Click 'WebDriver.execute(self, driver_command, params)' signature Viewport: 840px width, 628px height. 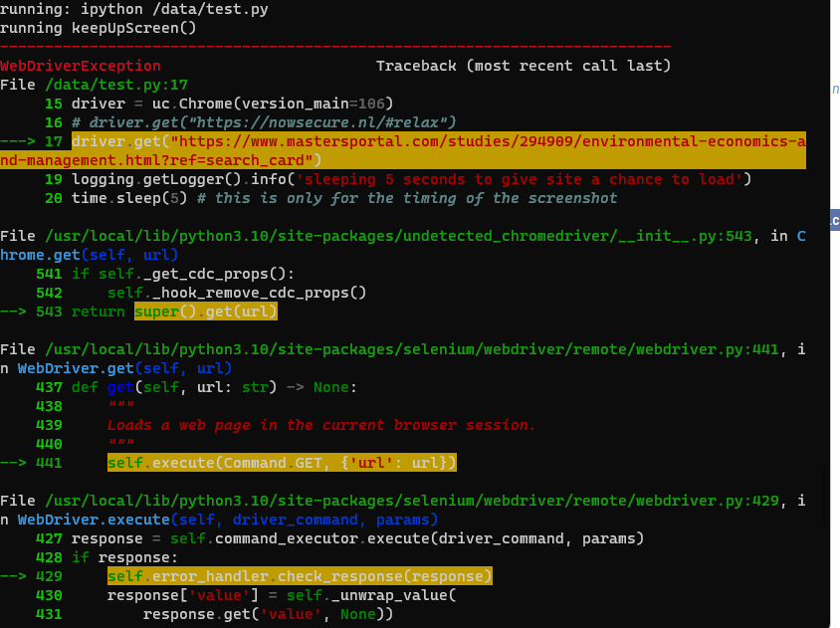pyautogui.click(x=228, y=520)
